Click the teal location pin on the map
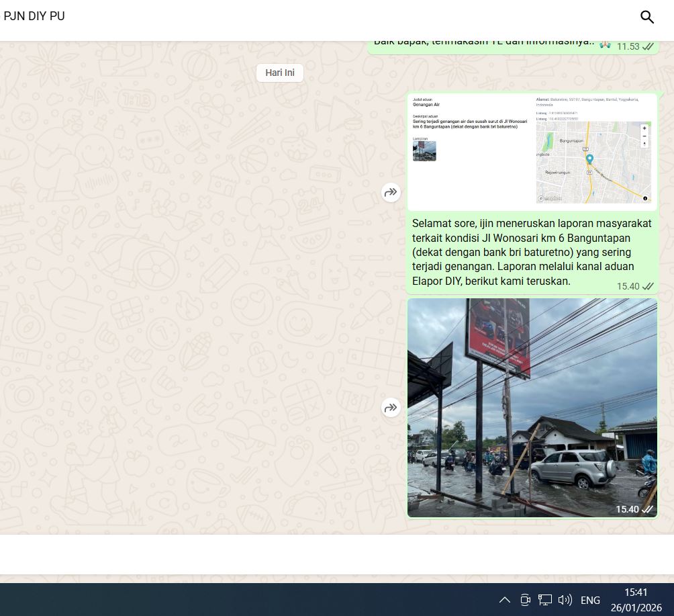The image size is (674, 616). coord(589,159)
